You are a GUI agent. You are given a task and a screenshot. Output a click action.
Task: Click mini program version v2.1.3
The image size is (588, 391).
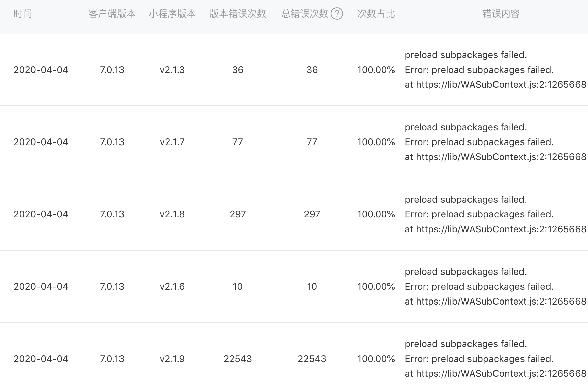coord(172,70)
